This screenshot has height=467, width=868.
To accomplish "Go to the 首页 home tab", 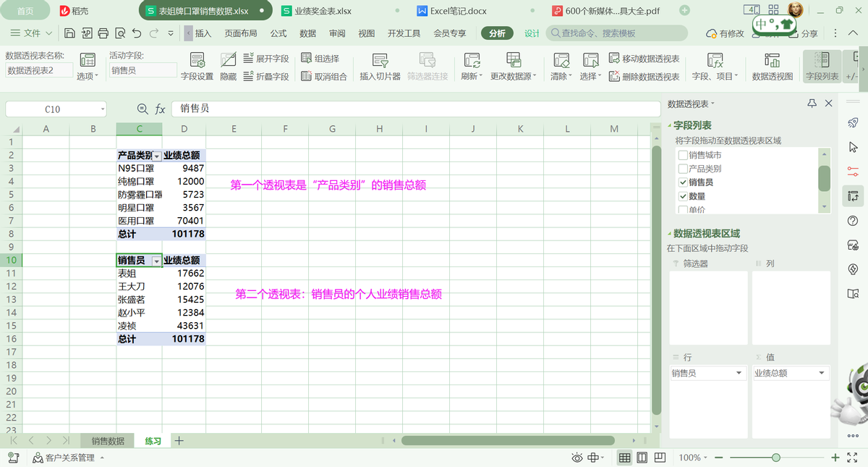I will (25, 11).
